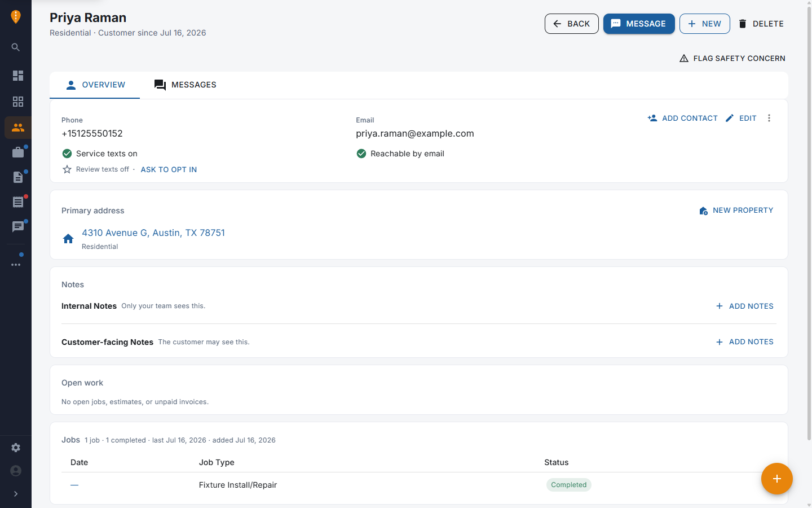Open the jobs briefcase icon in sidebar
812x508 pixels.
[x=18, y=152]
